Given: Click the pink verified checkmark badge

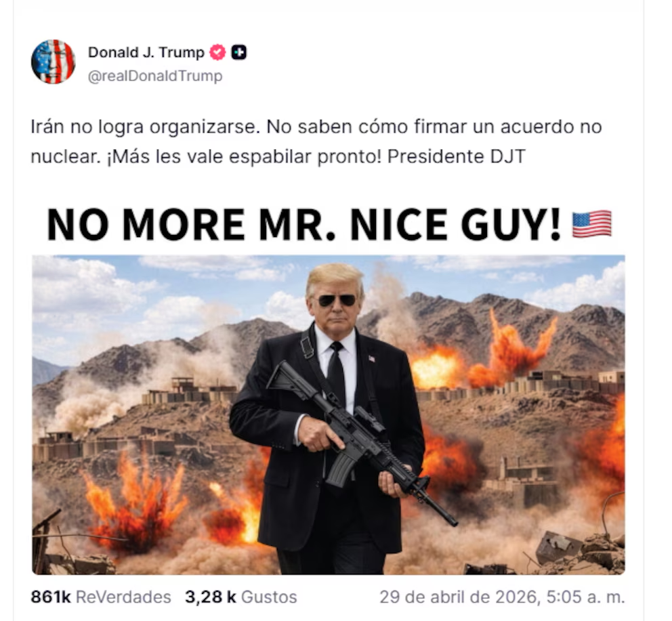Looking at the screenshot, I should pyautogui.click(x=217, y=53).
